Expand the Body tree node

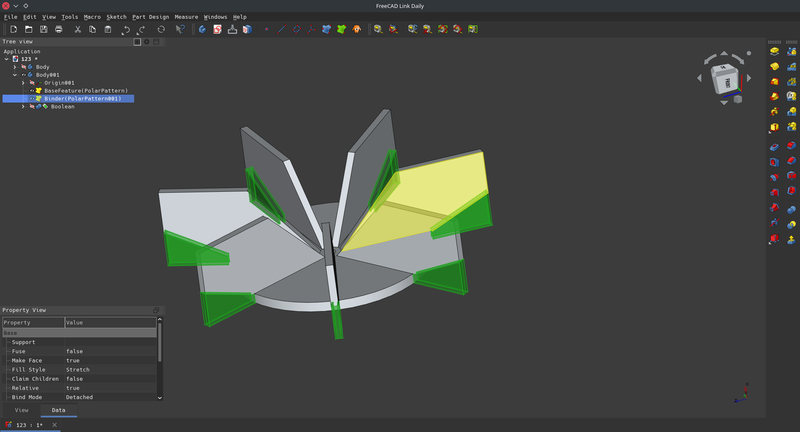(15, 67)
